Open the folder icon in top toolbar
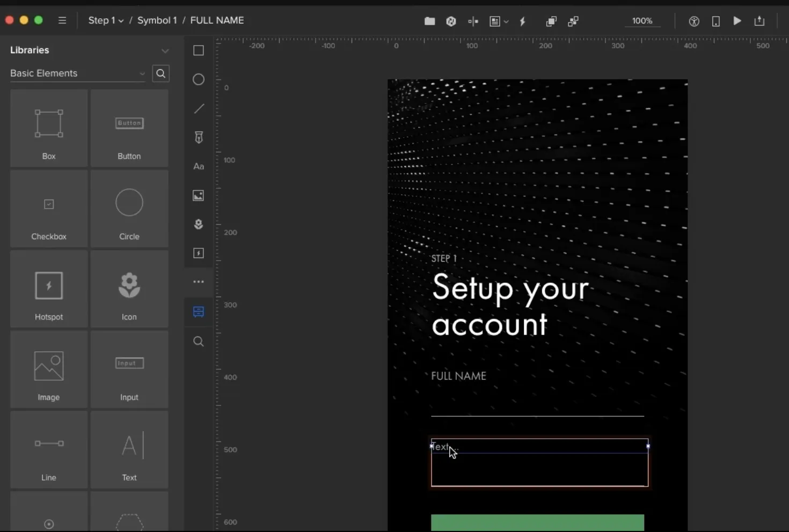This screenshot has height=532, width=789. click(429, 21)
